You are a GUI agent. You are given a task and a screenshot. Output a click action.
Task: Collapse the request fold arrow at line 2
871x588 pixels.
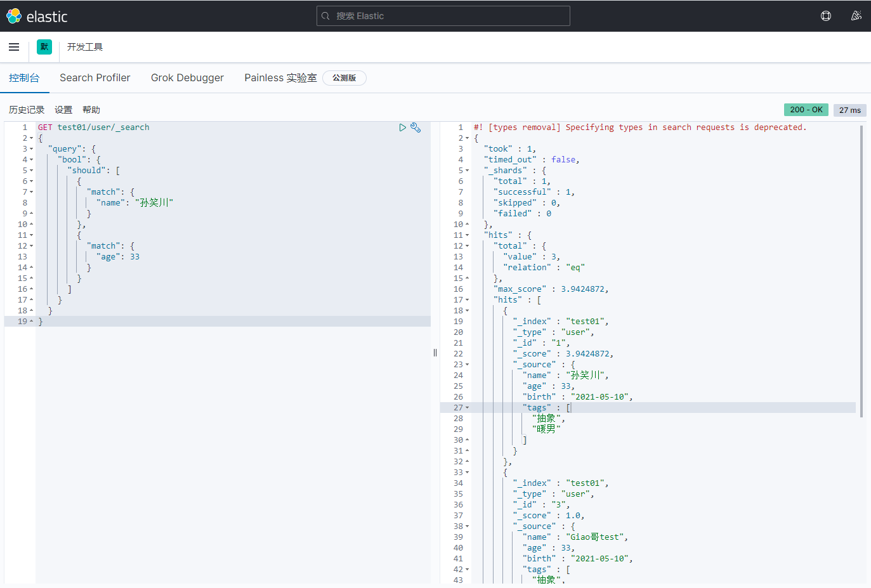click(31, 138)
